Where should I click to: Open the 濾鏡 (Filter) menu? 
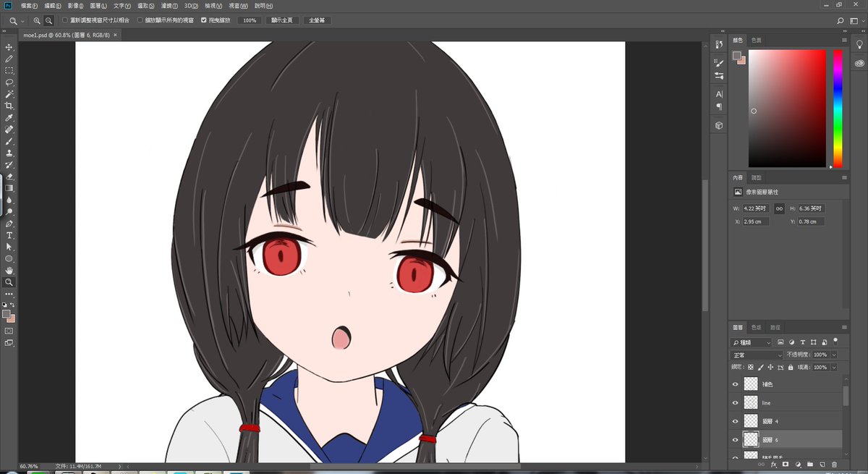(169, 6)
